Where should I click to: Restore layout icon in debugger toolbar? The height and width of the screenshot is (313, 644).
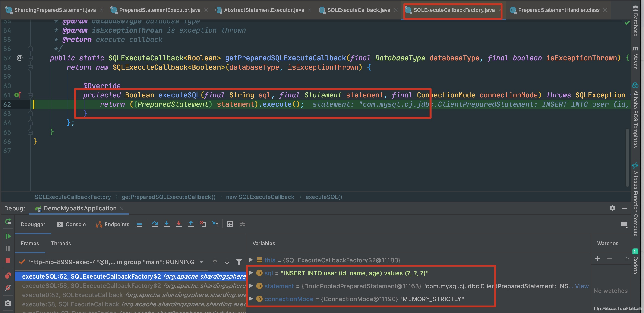tap(624, 224)
